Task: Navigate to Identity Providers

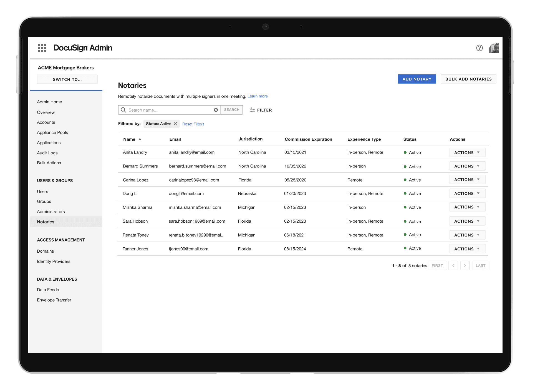Action: 54,262
